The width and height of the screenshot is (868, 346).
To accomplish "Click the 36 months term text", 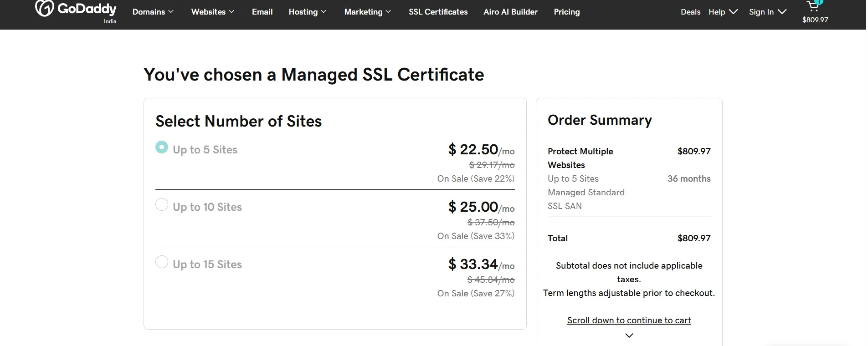I will 689,178.
